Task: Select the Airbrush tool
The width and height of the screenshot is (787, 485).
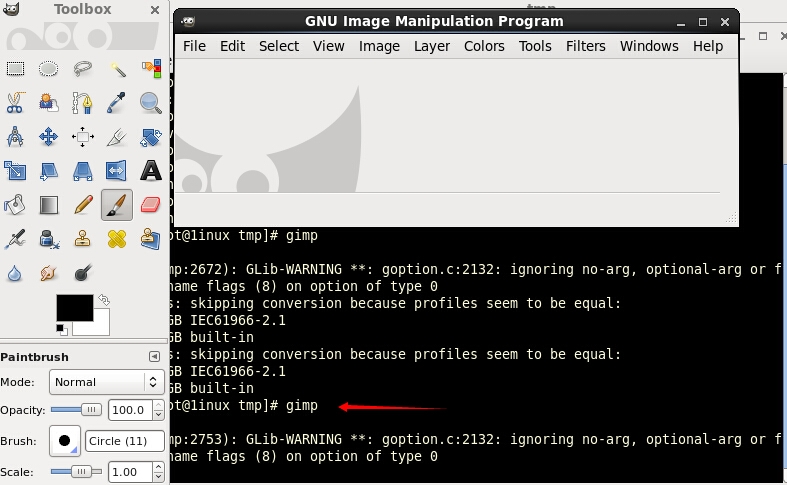Action: coord(15,239)
